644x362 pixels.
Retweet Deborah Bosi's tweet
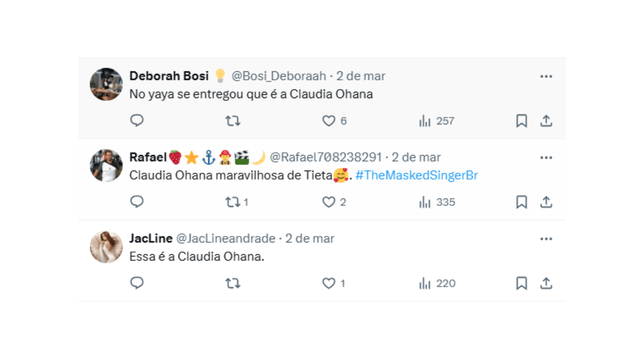232,121
